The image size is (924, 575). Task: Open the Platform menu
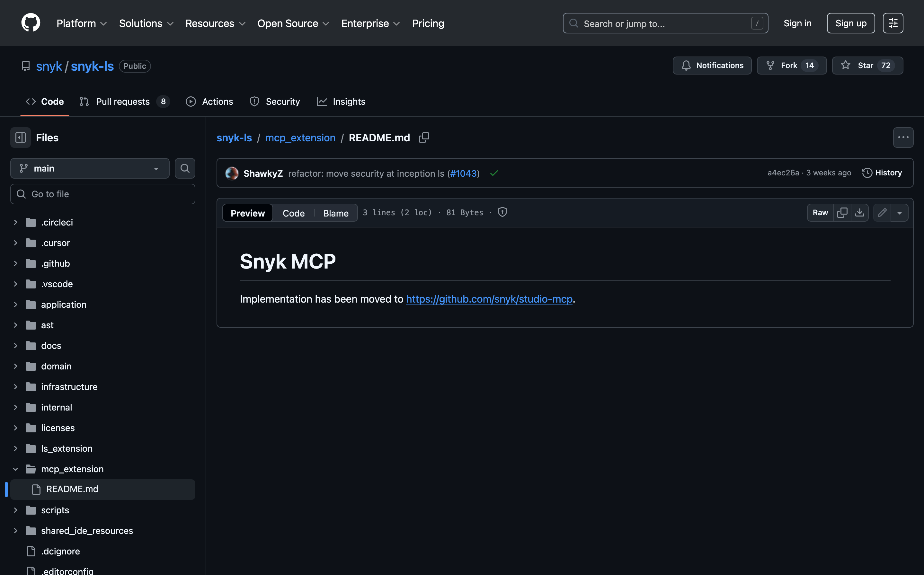(81, 23)
